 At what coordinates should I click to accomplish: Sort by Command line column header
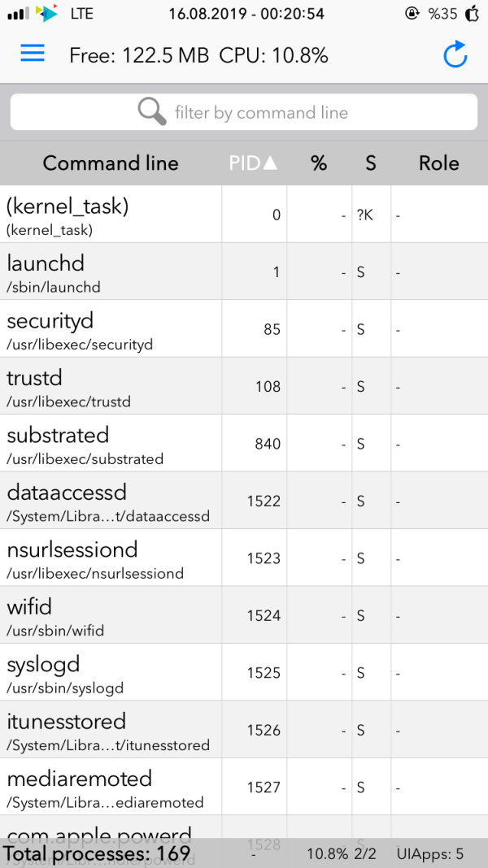(x=111, y=163)
